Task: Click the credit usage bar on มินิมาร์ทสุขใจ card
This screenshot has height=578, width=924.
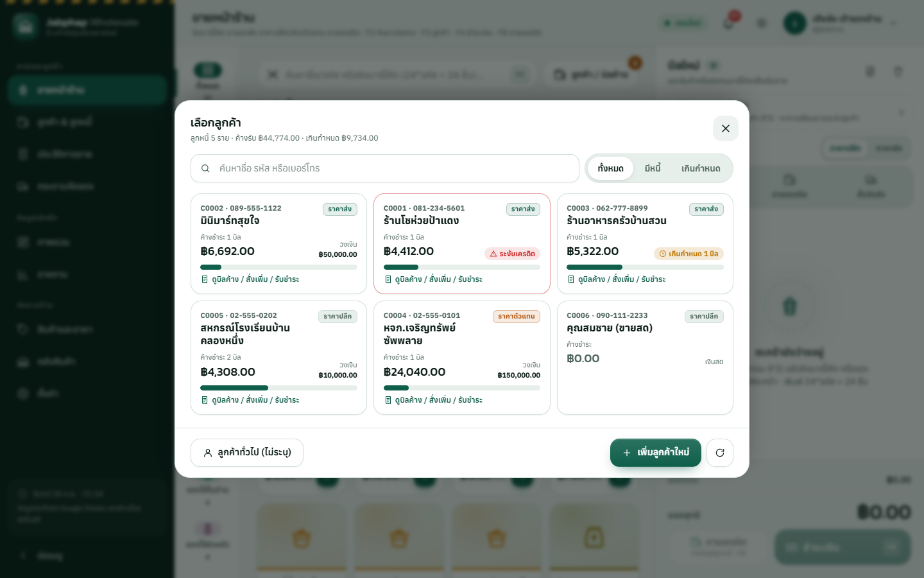Action: point(278,267)
